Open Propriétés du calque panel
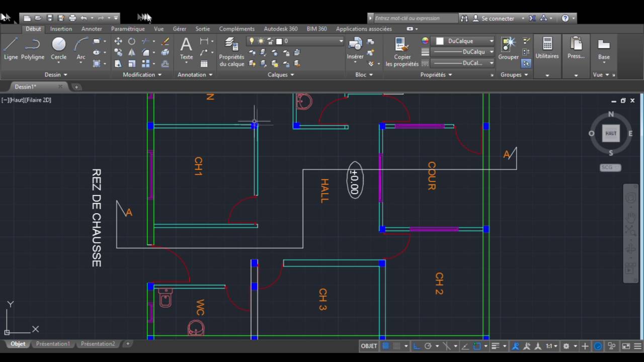Image resolution: width=644 pixels, height=362 pixels. pyautogui.click(x=231, y=52)
